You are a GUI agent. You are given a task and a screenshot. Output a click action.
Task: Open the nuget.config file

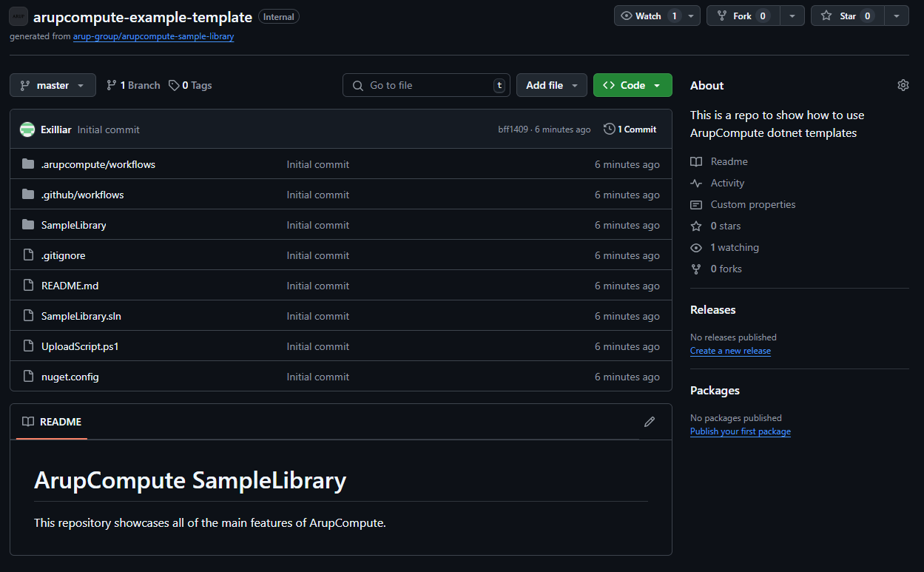pyautogui.click(x=70, y=377)
